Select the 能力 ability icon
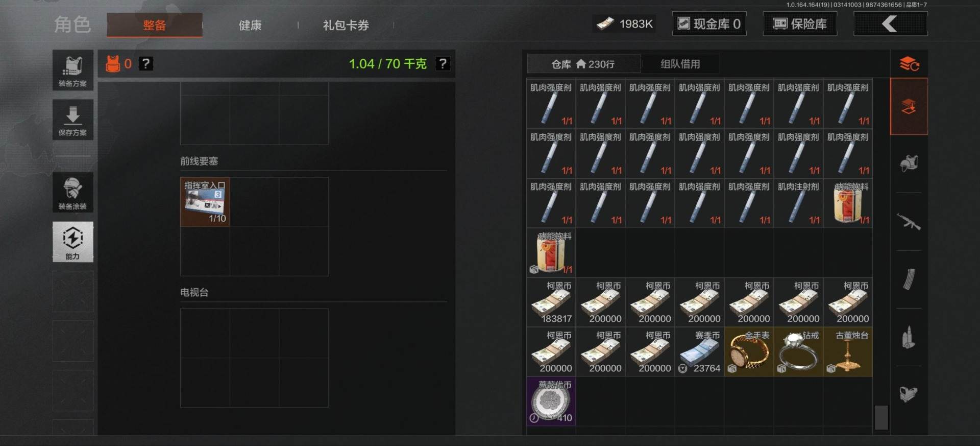This screenshot has width=980, height=446. point(72,242)
